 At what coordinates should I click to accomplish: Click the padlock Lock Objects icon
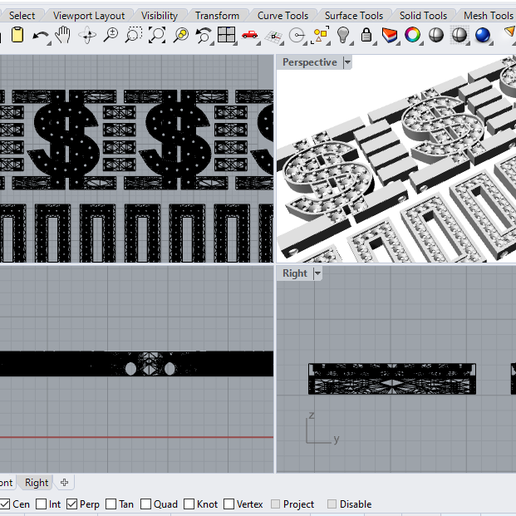click(x=366, y=35)
